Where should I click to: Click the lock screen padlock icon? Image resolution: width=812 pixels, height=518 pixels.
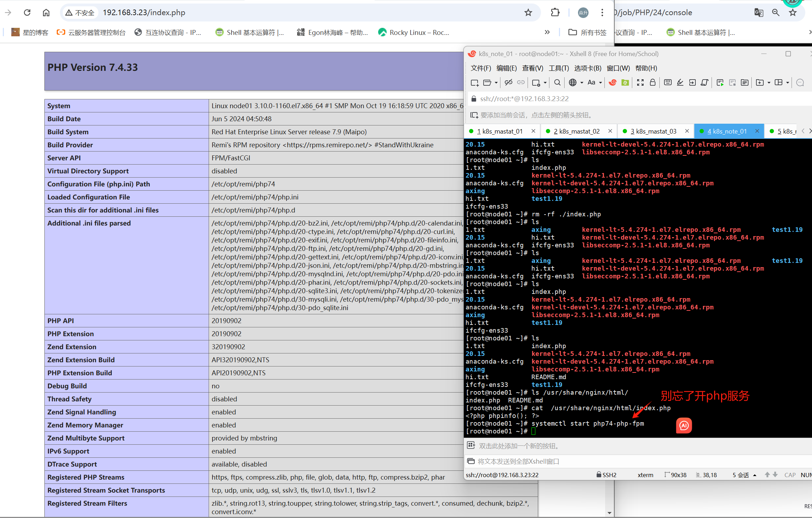(652, 82)
